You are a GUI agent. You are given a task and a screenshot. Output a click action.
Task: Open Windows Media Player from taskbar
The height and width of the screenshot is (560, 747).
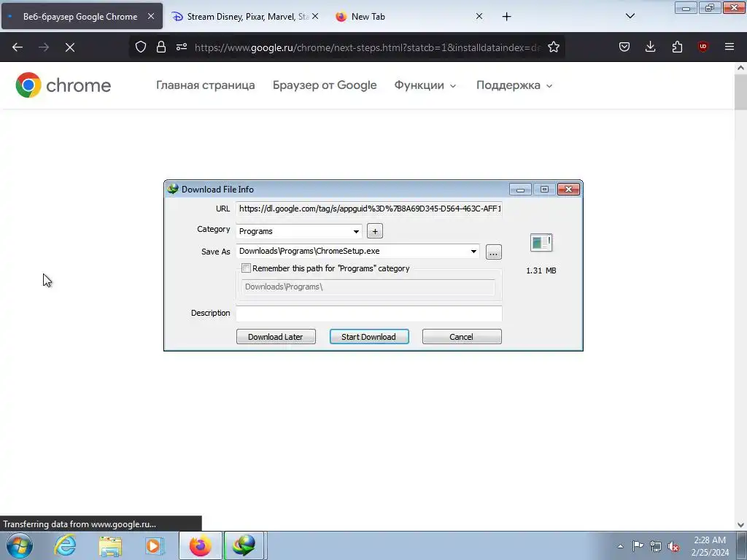click(154, 545)
